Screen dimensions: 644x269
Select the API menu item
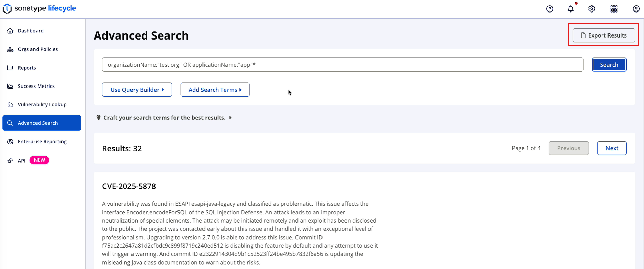[x=22, y=161]
